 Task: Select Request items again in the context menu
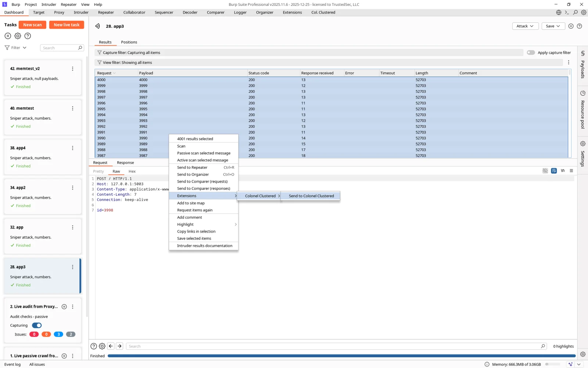pyautogui.click(x=203, y=210)
